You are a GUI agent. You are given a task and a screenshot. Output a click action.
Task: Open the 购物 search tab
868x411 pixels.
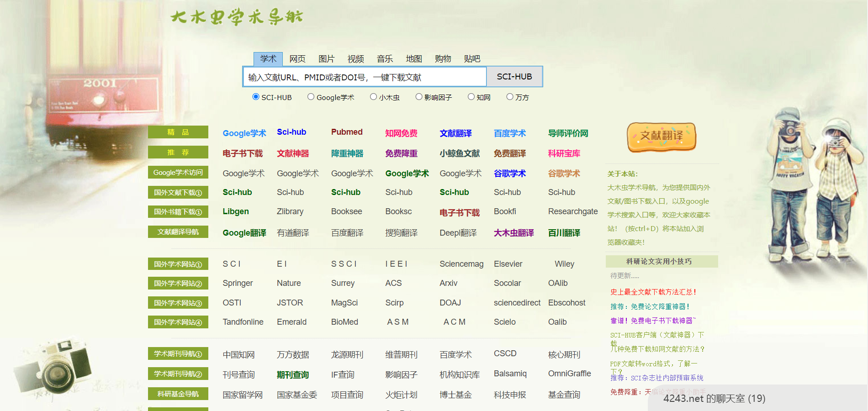pos(443,59)
